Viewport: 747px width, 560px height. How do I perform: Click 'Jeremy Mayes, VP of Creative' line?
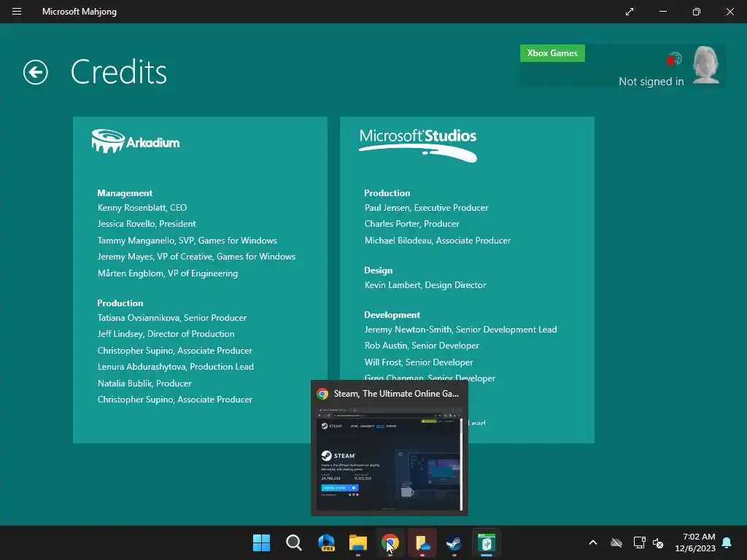[196, 257]
